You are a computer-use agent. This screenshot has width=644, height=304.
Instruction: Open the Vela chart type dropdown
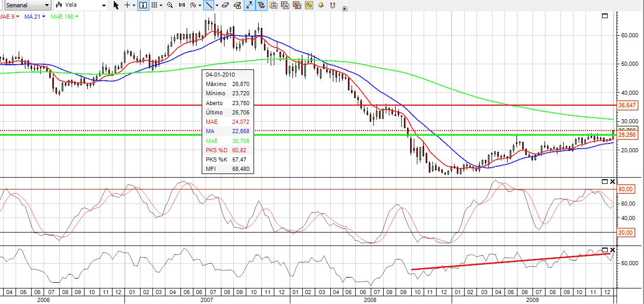pos(81,5)
